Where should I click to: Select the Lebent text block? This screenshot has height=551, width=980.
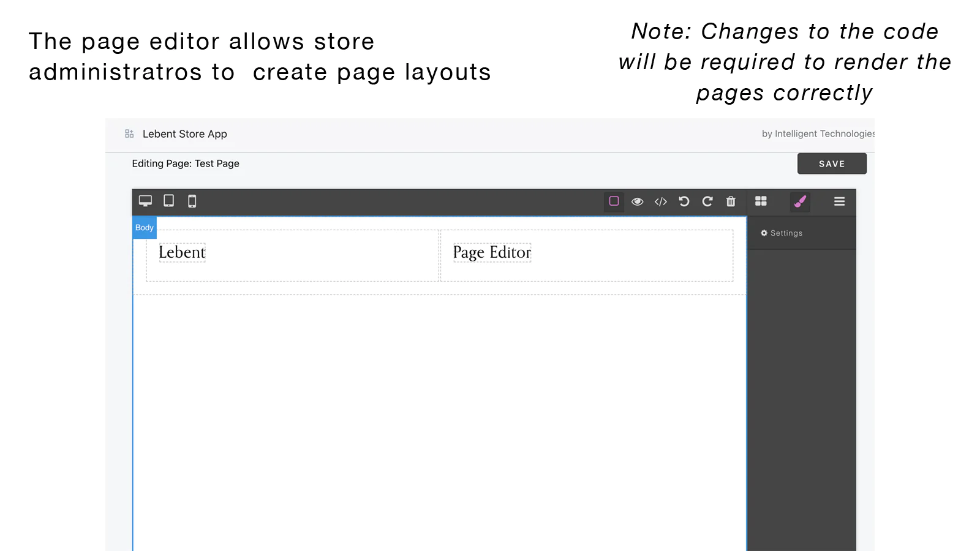182,252
